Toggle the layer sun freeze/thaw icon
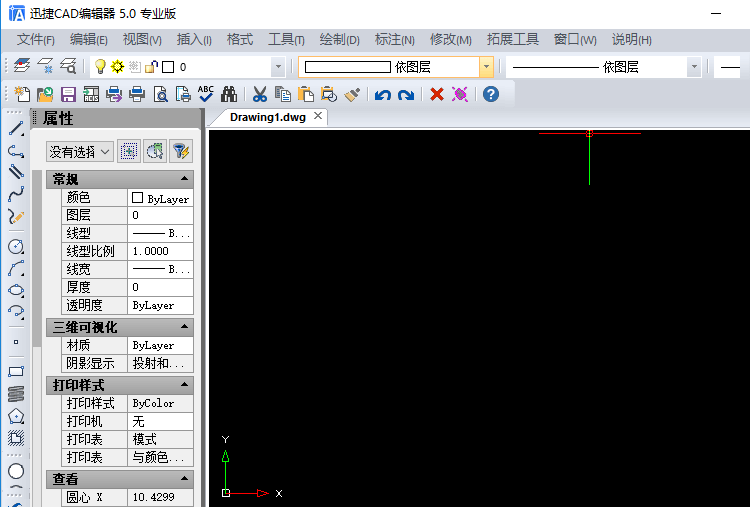 pos(117,67)
